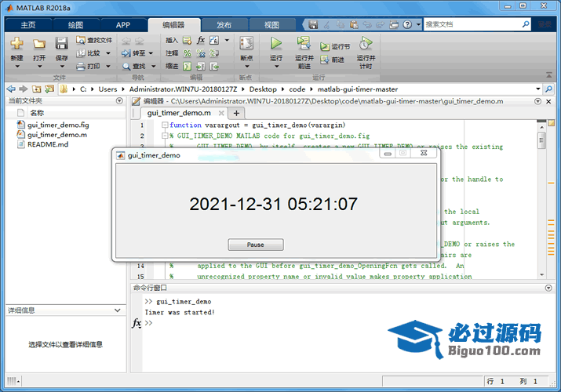Open the 当前文件夹 panel actions menu
The width and height of the screenshot is (561, 392).
119,101
